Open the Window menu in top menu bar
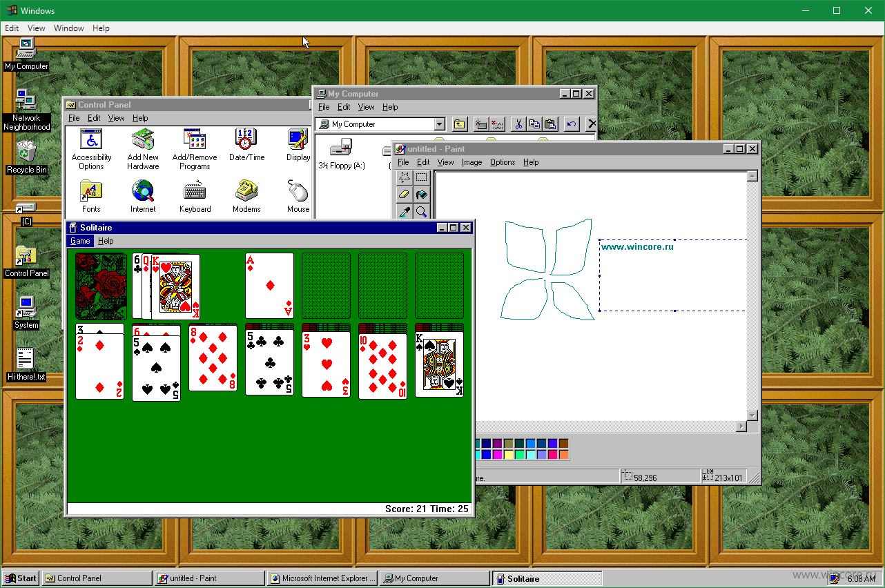885x588 pixels. click(x=69, y=28)
